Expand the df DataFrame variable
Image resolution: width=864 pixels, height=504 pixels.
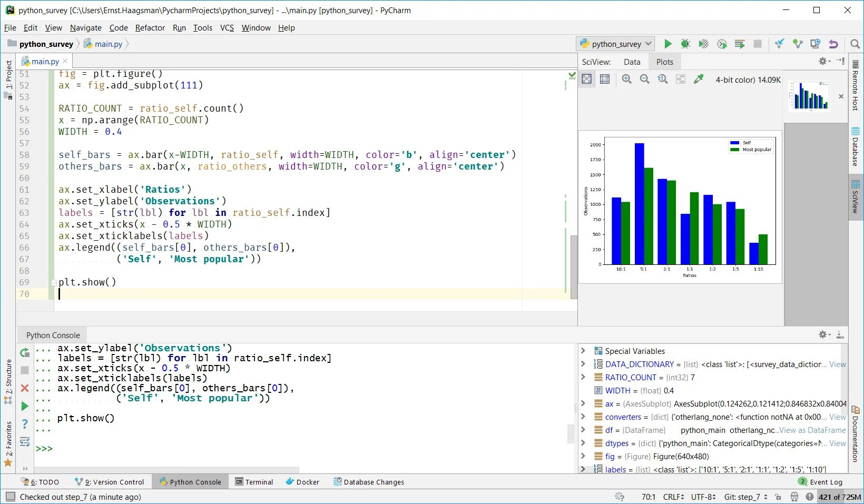click(x=583, y=429)
